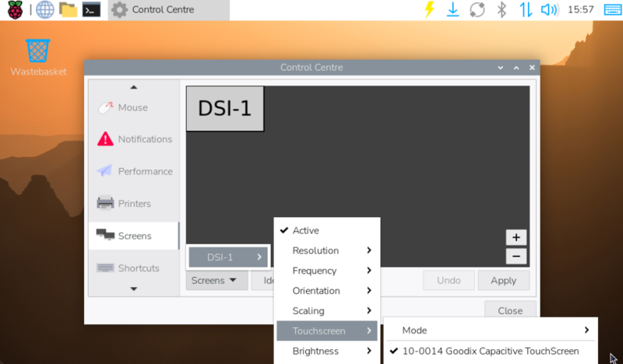Screen dimensions: 623x364
Task: Click the Apply button
Action: [503, 280]
